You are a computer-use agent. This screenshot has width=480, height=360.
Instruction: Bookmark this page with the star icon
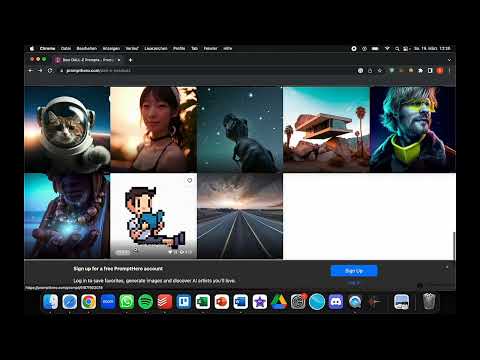pos(380,71)
